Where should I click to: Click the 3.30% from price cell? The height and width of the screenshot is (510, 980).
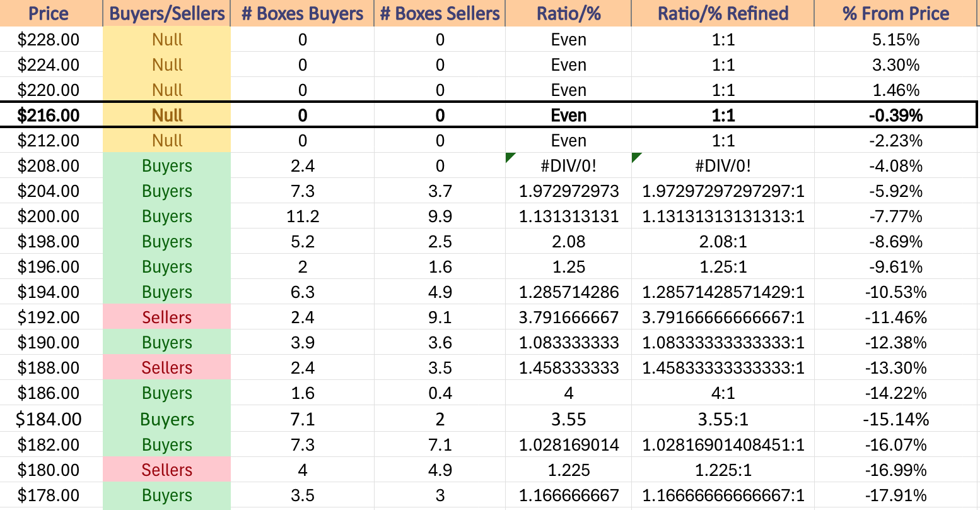pos(897,65)
